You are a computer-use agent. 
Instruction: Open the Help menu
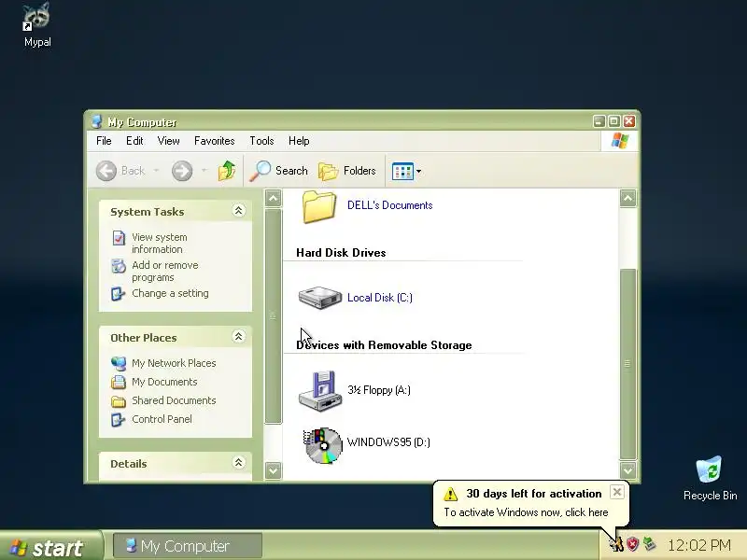click(x=299, y=141)
